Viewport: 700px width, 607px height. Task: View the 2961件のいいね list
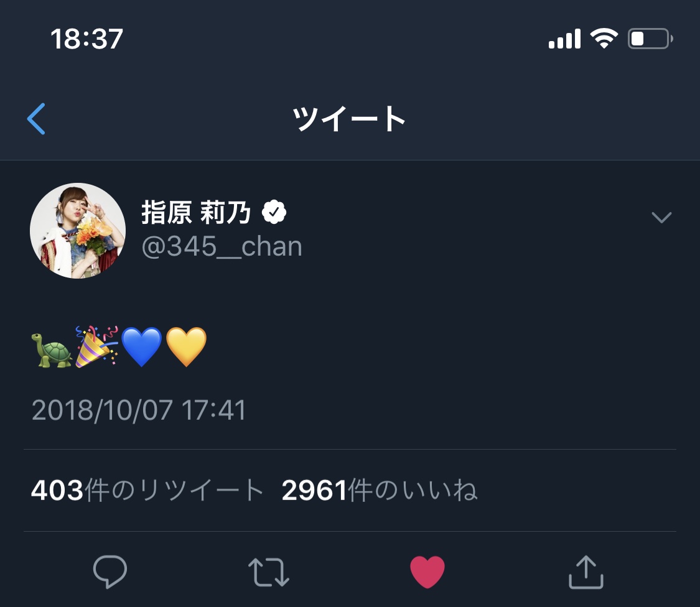pos(380,491)
